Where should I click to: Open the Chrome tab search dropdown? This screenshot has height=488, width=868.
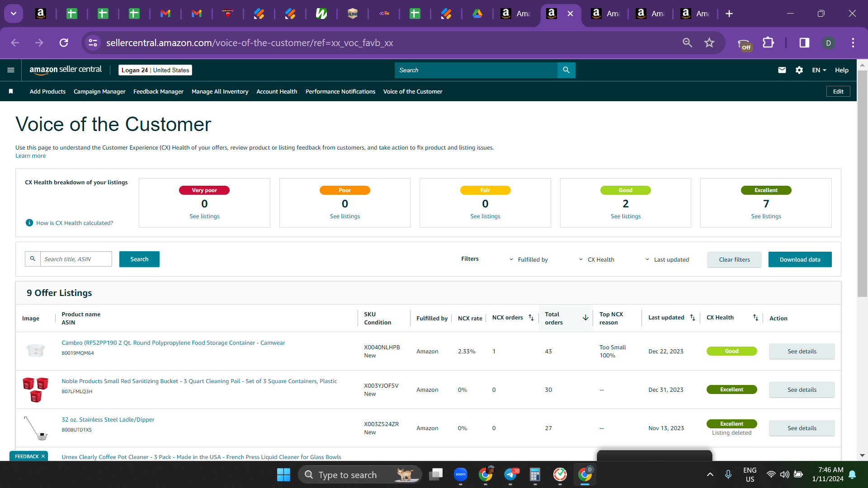coord(14,14)
